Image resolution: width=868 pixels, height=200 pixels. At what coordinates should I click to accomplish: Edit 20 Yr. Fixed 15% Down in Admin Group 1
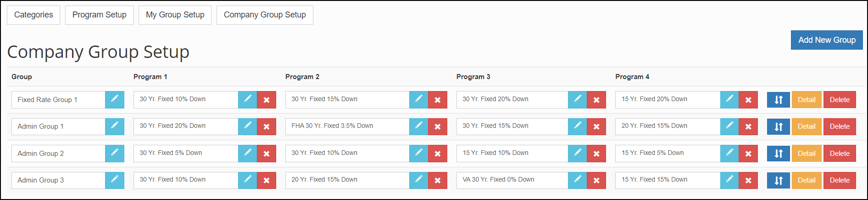click(x=729, y=126)
